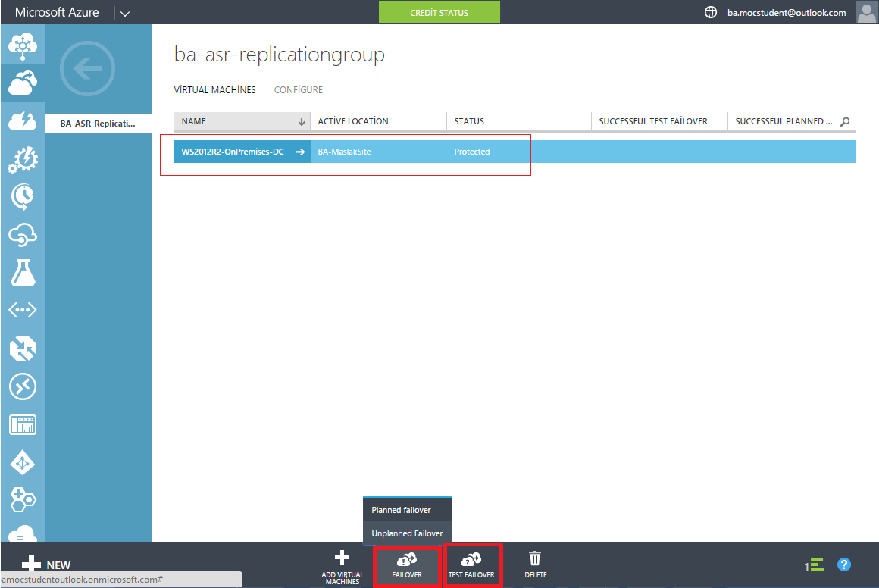The height and width of the screenshot is (588, 879).
Task: Click the Test Failover toolbar button
Action: pyautogui.click(x=471, y=565)
